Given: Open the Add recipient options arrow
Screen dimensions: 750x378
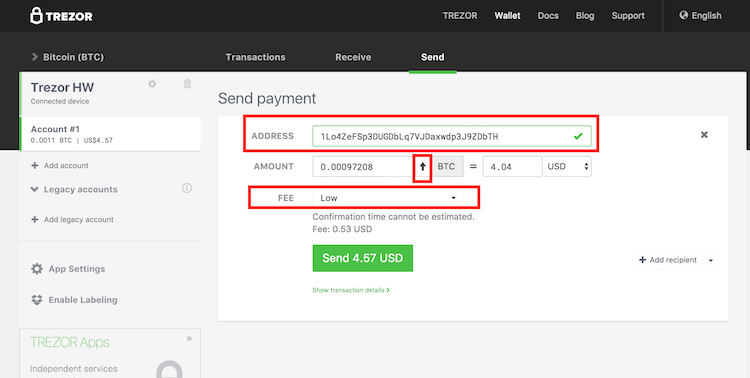Looking at the screenshot, I should (x=711, y=260).
